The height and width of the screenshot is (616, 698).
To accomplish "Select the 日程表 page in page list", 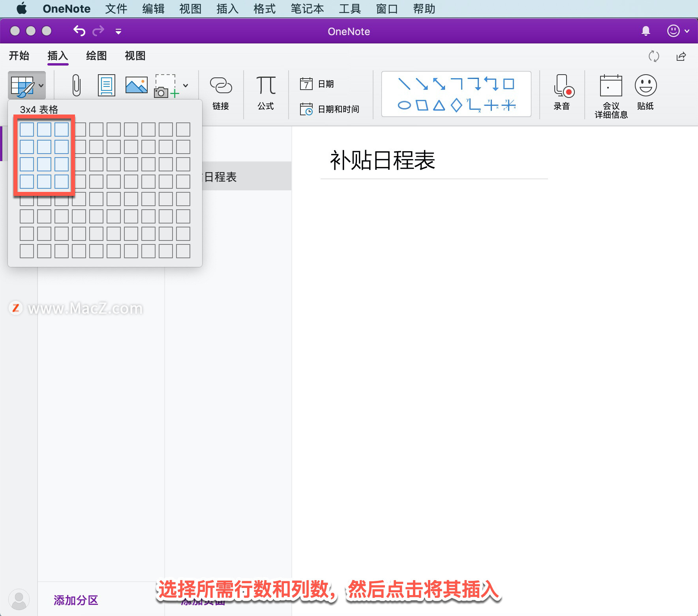I will pyautogui.click(x=247, y=176).
